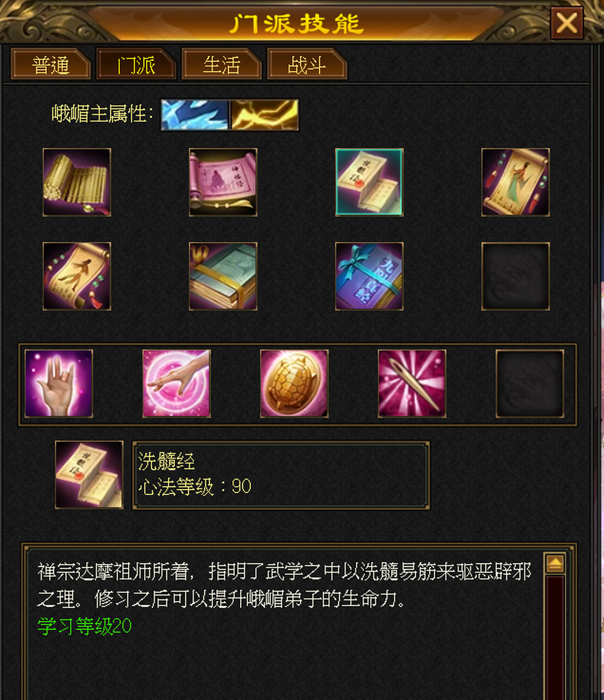
Task: Click the empty slot in second skill-book row
Action: click(515, 277)
